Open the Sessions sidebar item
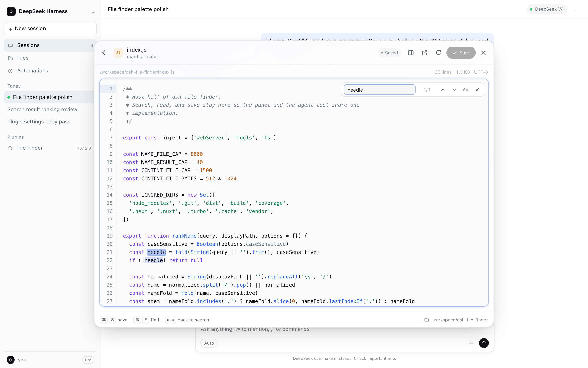The image size is (588, 368). [50, 45]
